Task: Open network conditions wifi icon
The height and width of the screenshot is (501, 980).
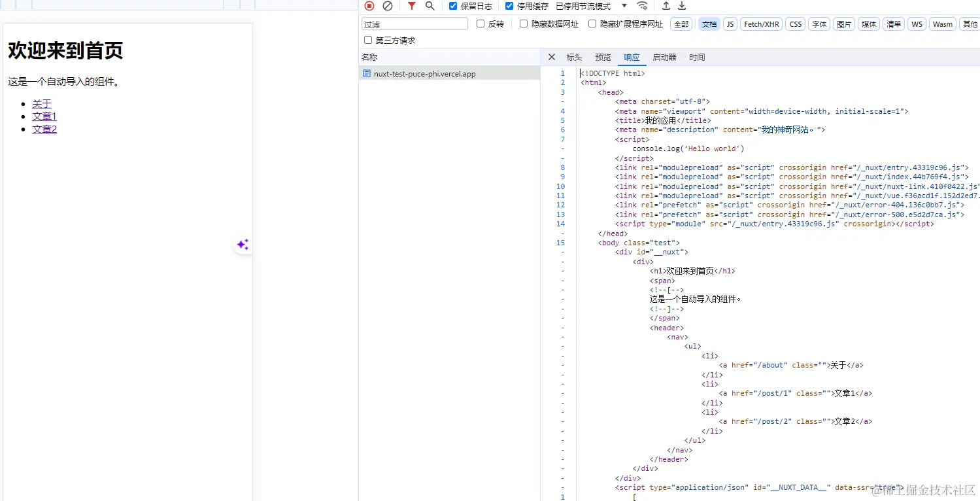Action: pyautogui.click(x=643, y=6)
